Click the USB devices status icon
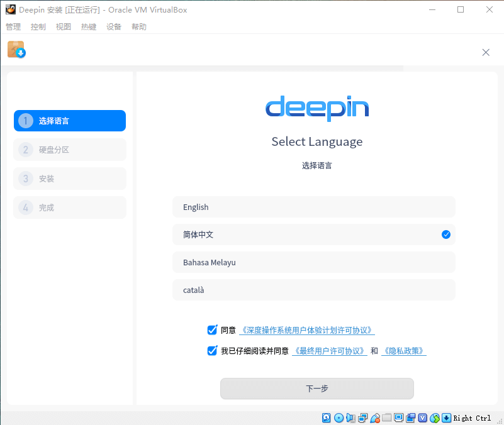The image size is (504, 425). (375, 417)
